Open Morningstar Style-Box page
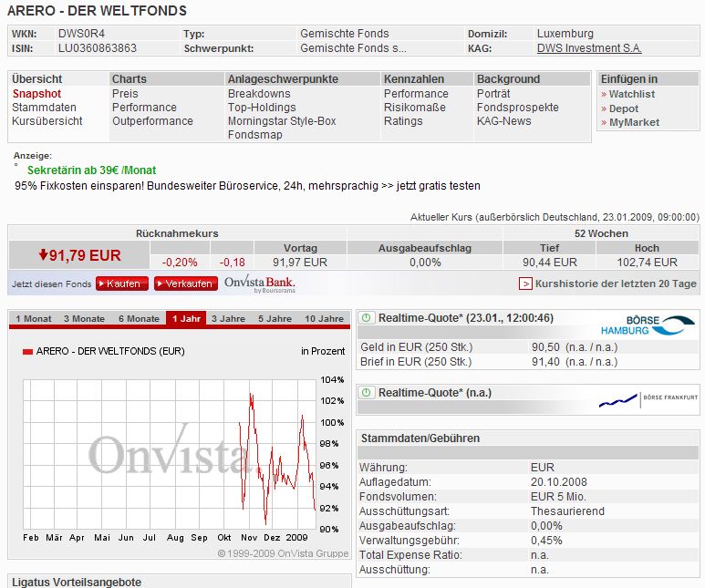705x588 pixels. (x=281, y=121)
